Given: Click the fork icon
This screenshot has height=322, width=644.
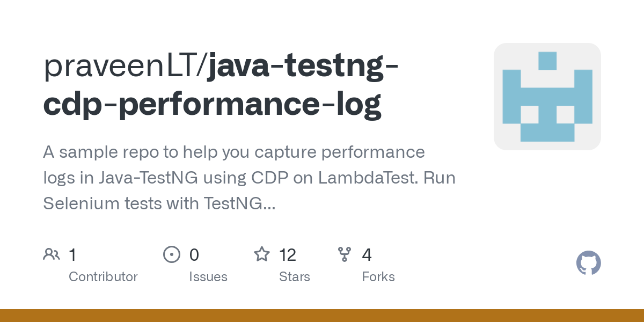Looking at the screenshot, I should point(345,254).
